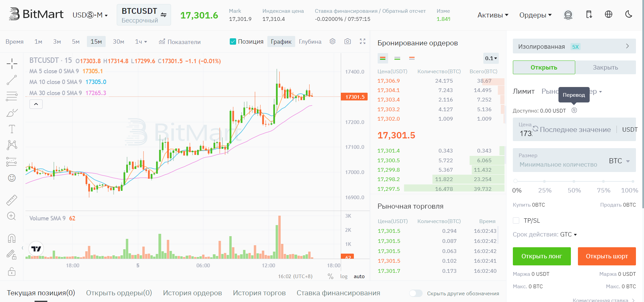Select the trend line drawing tool
Viewport: 644px width, 302px height.
[x=12, y=80]
